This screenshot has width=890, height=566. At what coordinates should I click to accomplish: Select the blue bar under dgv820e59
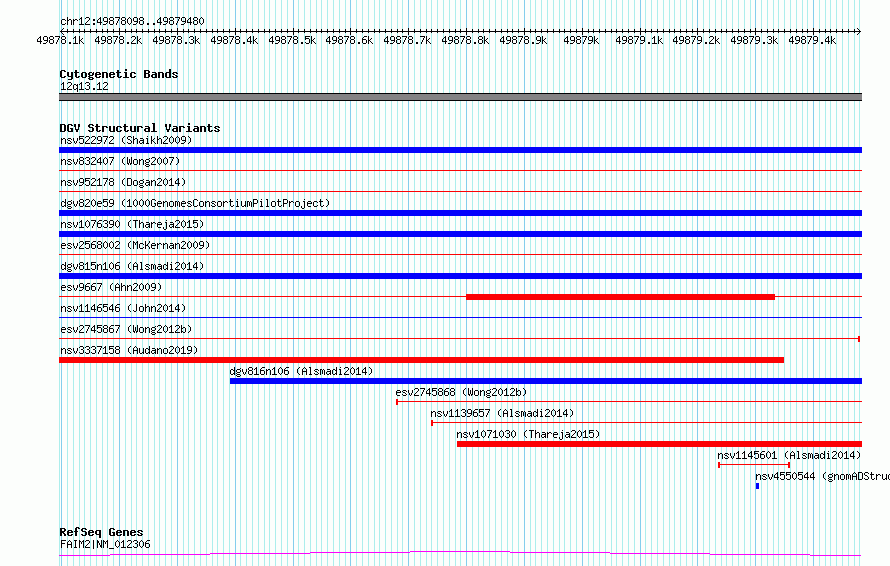460,213
